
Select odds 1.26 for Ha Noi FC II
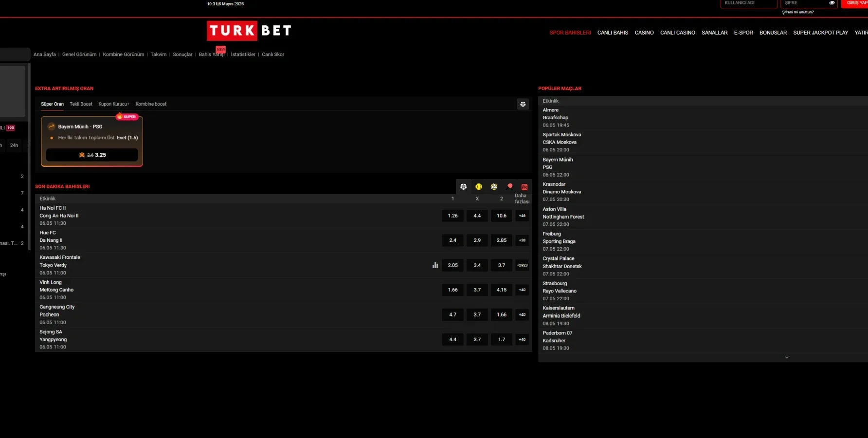[453, 216]
